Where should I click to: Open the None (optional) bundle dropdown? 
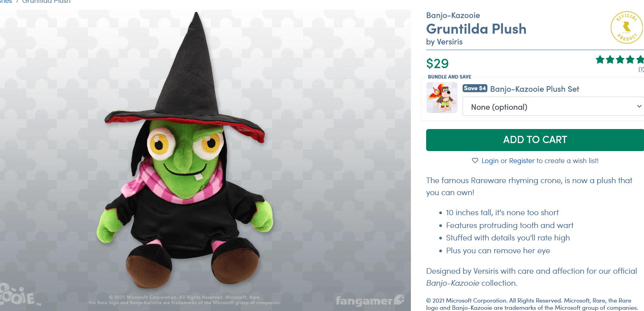point(553,107)
